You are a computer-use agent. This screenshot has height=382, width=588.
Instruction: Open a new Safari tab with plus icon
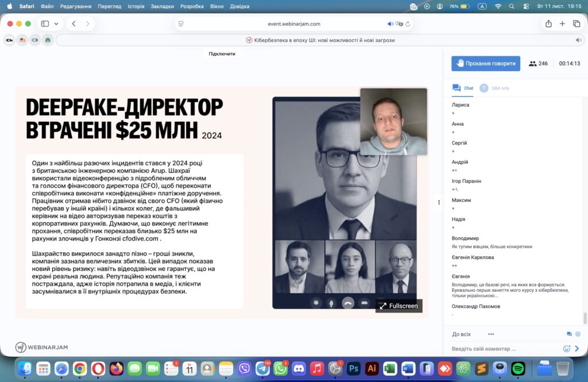pyautogui.click(x=562, y=24)
